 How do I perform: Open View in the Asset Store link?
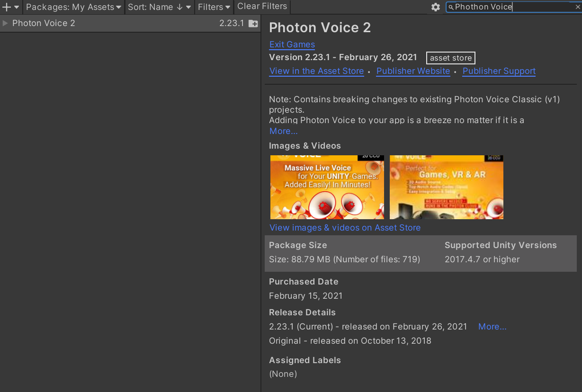point(316,71)
